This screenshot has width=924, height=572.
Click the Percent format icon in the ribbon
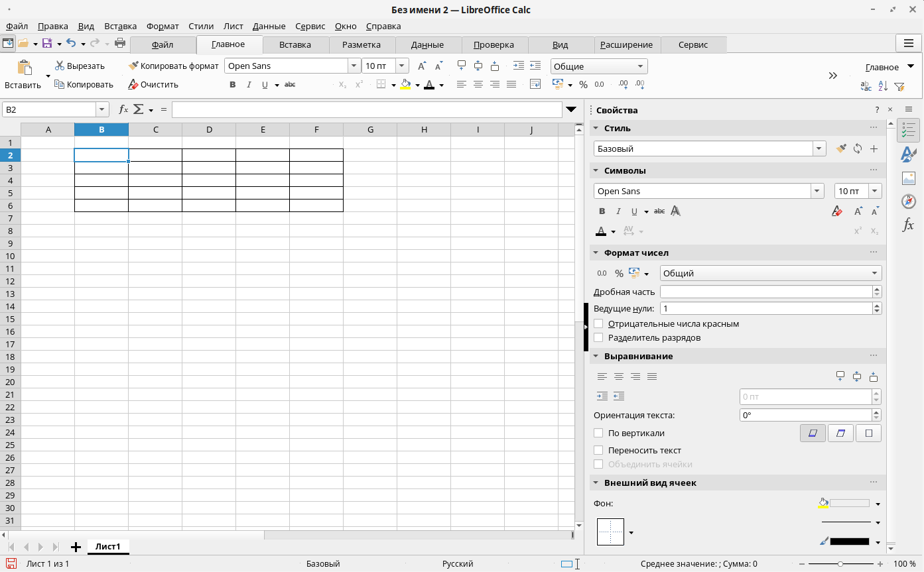click(x=583, y=85)
